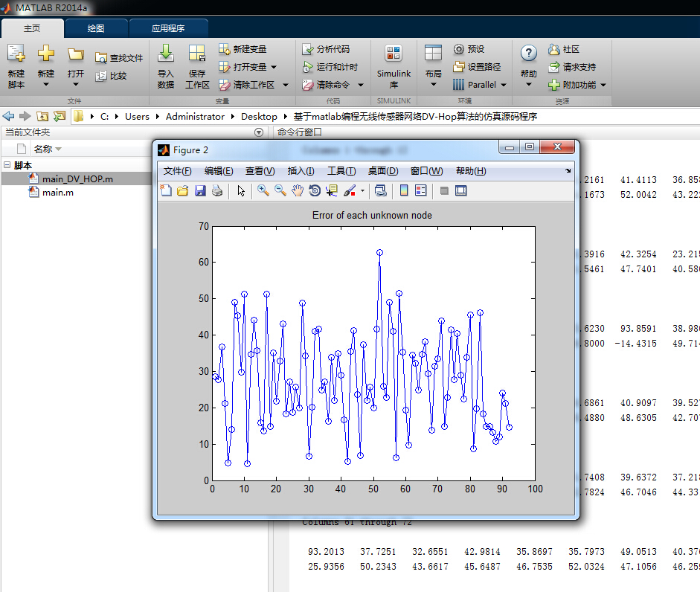Click the forward navigation arrow
The width and height of the screenshot is (700, 592).
click(x=25, y=117)
